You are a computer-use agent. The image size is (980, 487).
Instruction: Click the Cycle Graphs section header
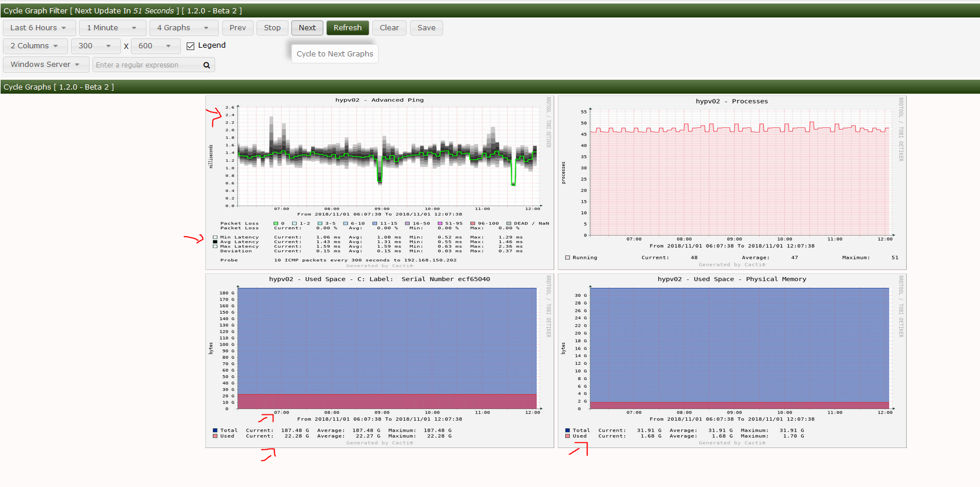pos(490,87)
